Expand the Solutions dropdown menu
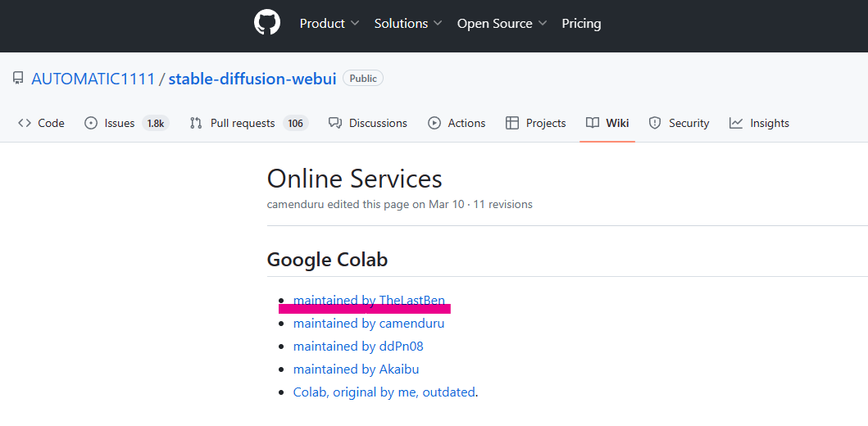This screenshot has height=426, width=868. [408, 23]
